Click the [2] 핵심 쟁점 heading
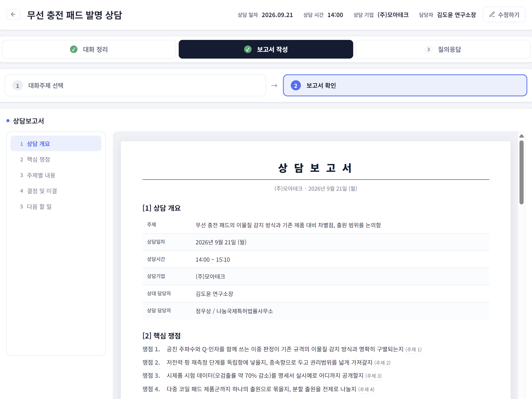This screenshot has height=399, width=532. (161, 336)
